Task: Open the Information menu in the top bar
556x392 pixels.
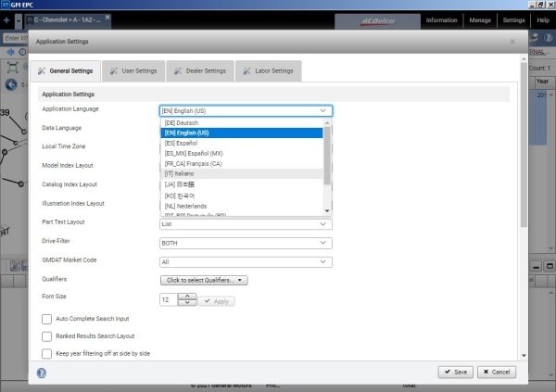Action: tap(441, 20)
